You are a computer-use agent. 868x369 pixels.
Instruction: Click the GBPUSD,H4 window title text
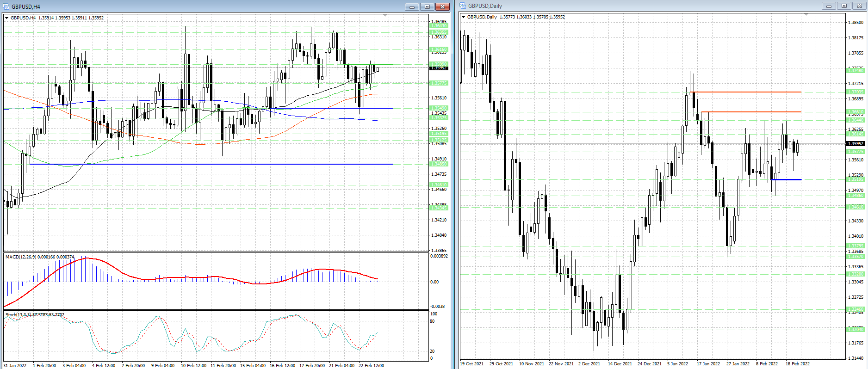pos(26,7)
